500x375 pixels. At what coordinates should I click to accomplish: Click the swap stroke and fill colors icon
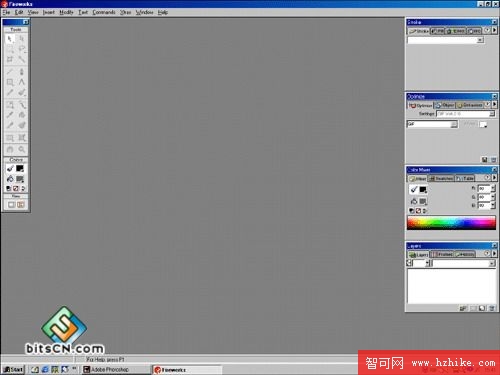pyautogui.click(x=23, y=189)
